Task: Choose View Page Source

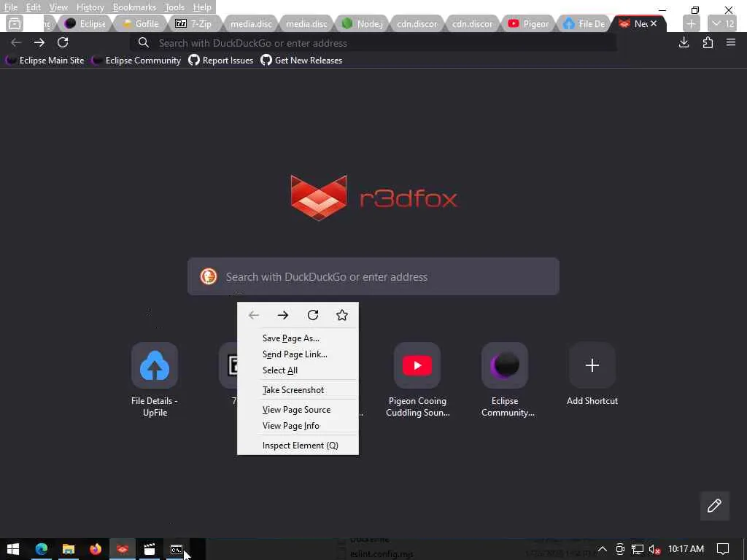Action: (298, 410)
